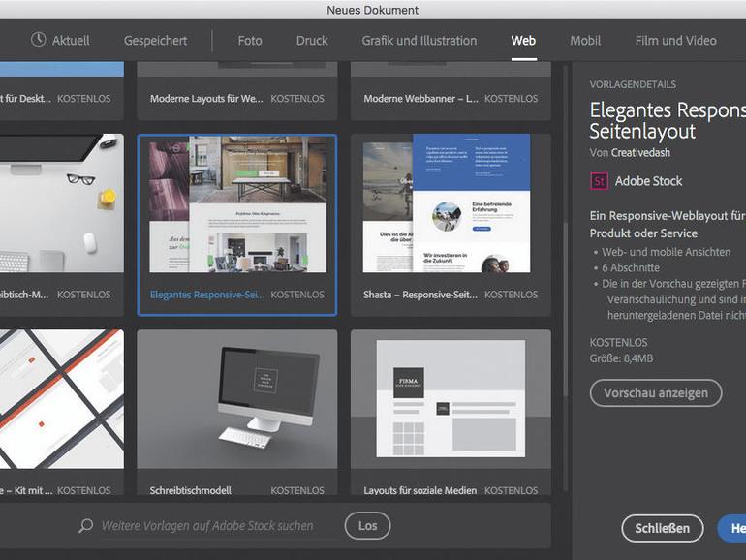Click the Neues Dokument window title
This screenshot has height=560, width=746.
tap(373, 10)
